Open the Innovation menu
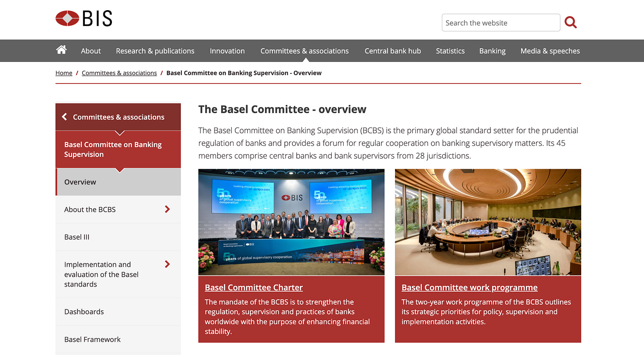 227,51
